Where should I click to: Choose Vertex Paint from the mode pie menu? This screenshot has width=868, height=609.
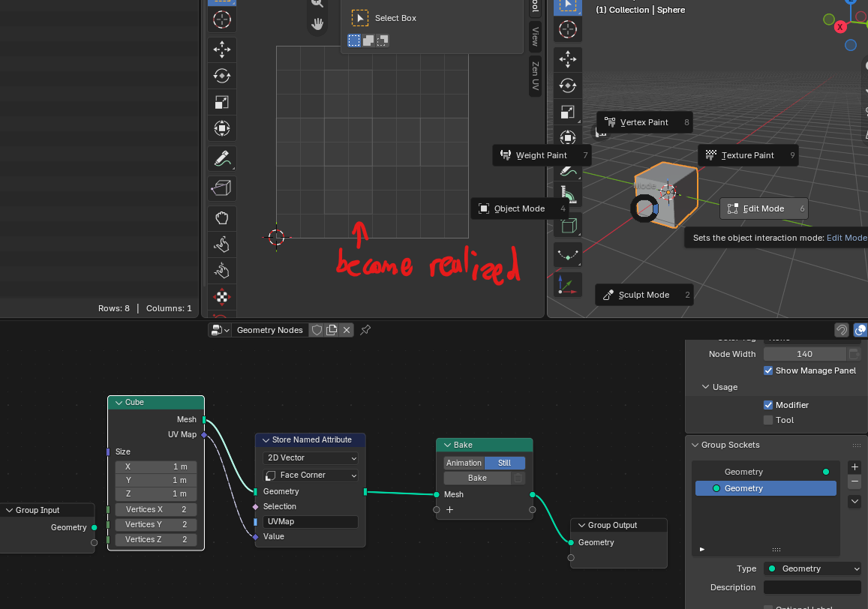click(x=646, y=122)
